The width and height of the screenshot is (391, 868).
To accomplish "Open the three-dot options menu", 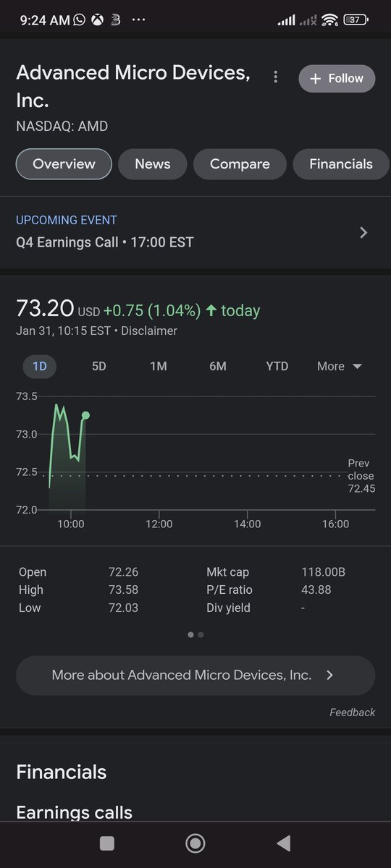I will click(x=275, y=77).
